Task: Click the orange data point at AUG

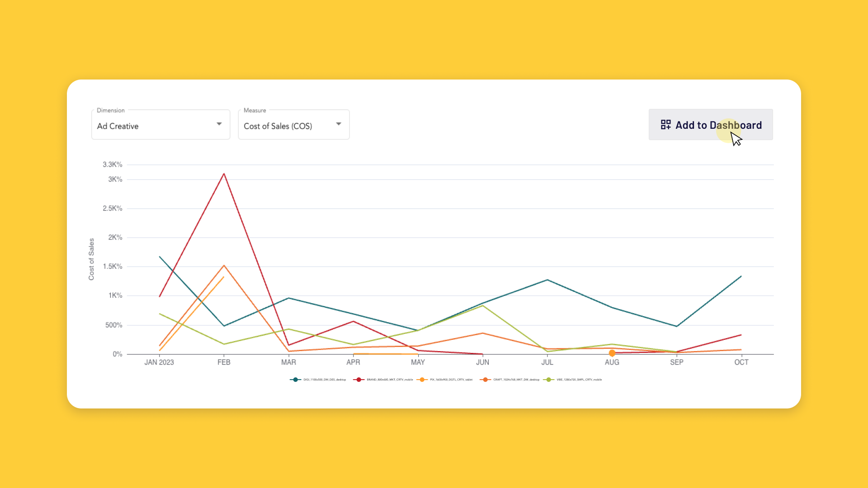Action: 612,353
